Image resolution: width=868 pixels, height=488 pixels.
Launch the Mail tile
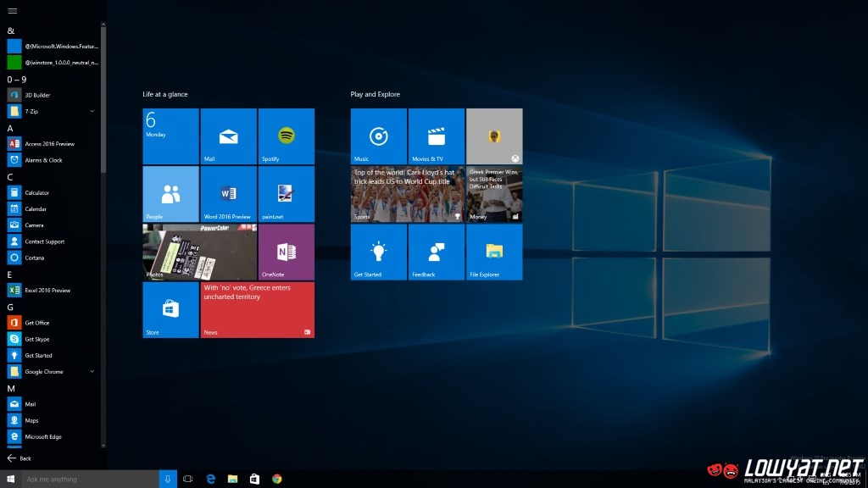pyautogui.click(x=228, y=136)
